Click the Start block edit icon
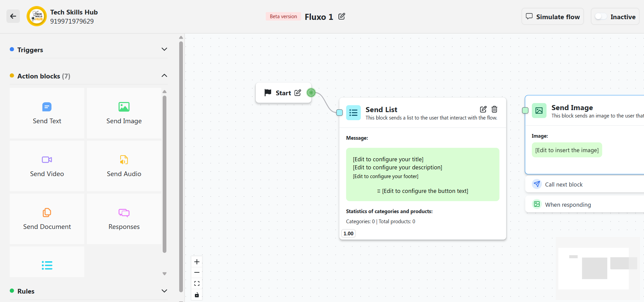This screenshot has height=302, width=644. tap(298, 93)
